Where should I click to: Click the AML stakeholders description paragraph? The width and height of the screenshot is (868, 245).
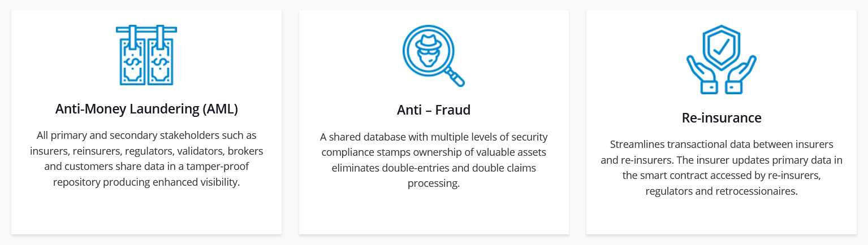coord(146,159)
